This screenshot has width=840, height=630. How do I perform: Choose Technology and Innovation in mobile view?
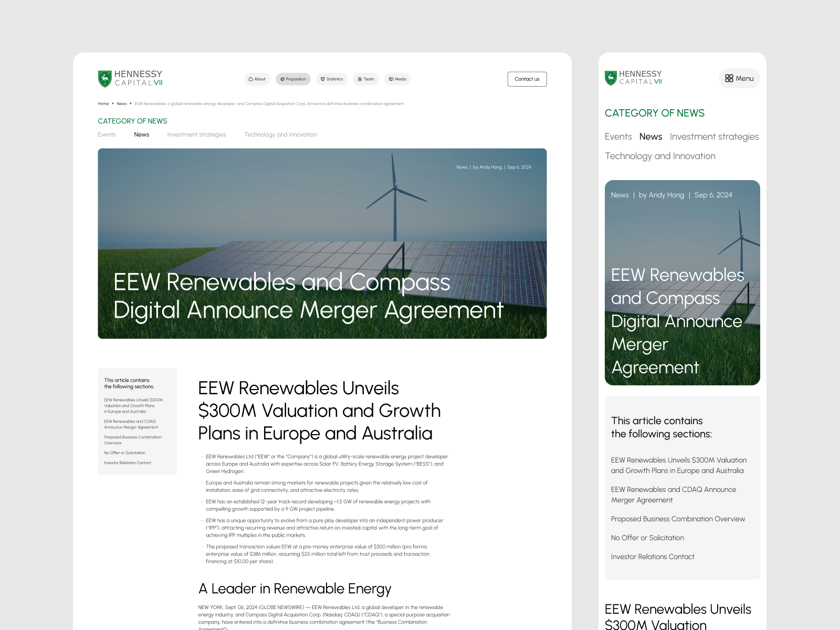[x=660, y=156]
